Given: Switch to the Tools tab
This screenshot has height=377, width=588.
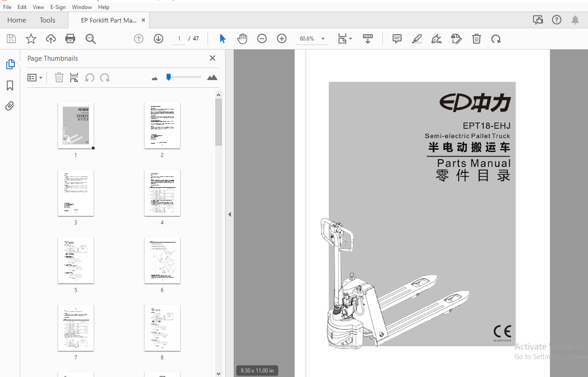Looking at the screenshot, I should (47, 20).
